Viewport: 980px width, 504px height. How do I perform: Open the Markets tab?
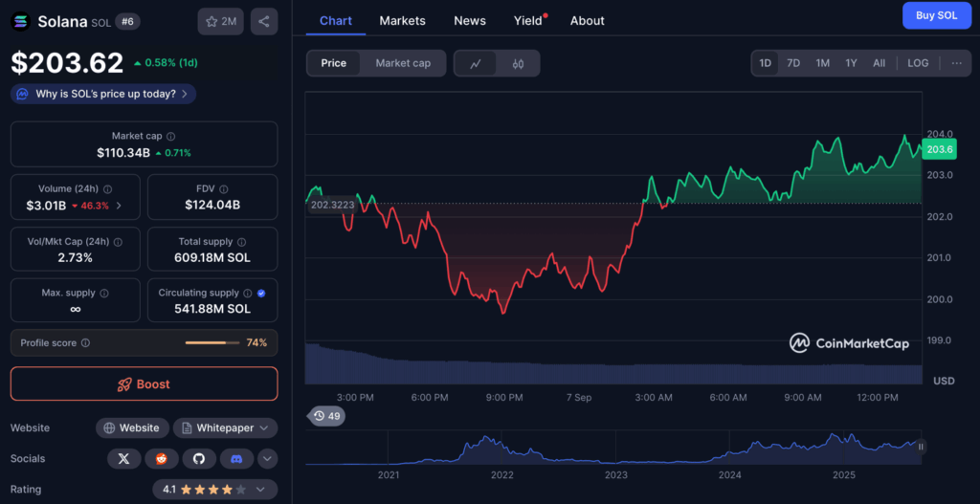point(403,21)
